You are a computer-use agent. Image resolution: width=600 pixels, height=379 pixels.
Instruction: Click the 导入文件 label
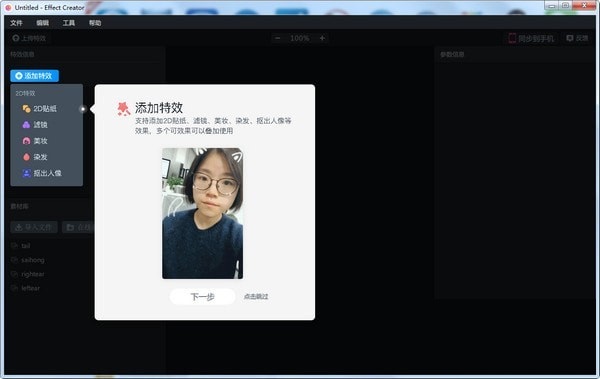click(38, 227)
